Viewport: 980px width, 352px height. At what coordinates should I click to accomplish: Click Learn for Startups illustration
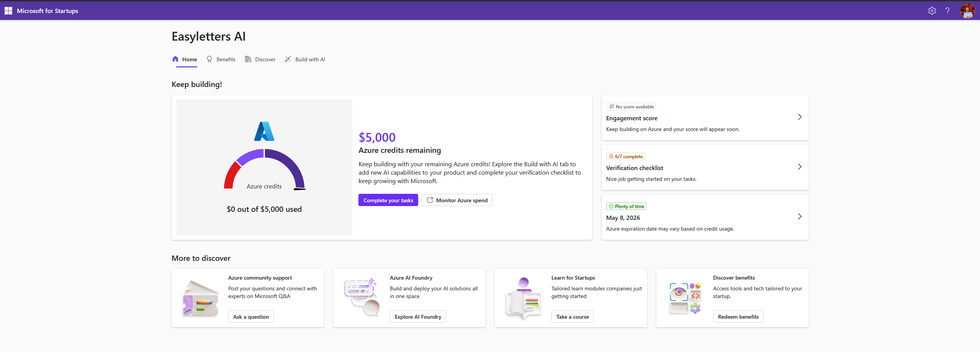(x=524, y=298)
